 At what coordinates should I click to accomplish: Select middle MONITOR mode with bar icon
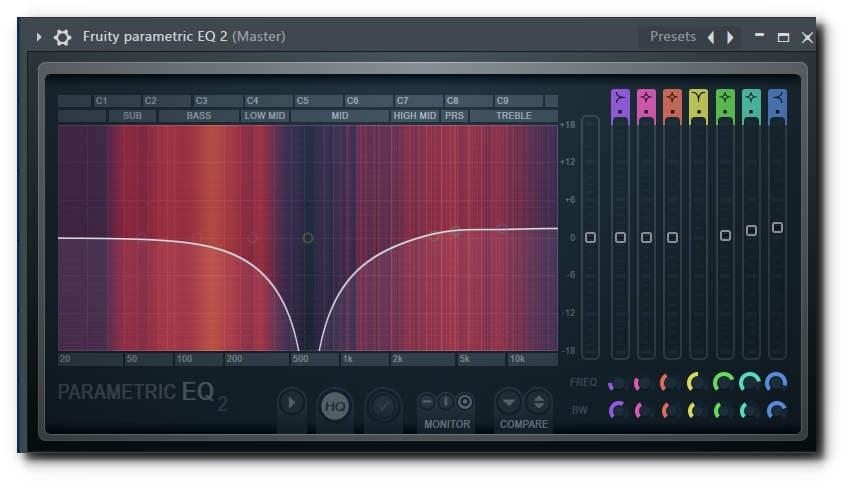click(x=446, y=402)
